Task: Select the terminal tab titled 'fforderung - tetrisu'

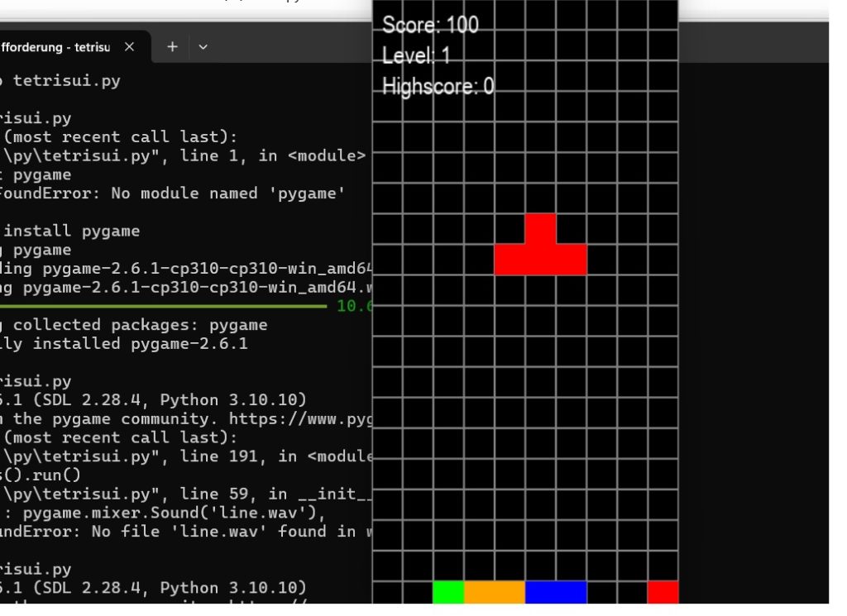Action: [x=73, y=47]
